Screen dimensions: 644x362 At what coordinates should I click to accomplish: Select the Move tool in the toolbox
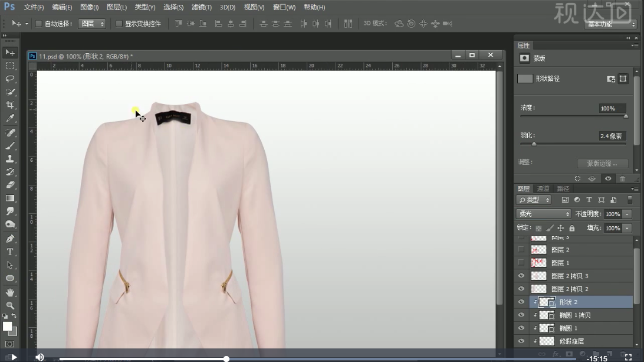tap(10, 52)
